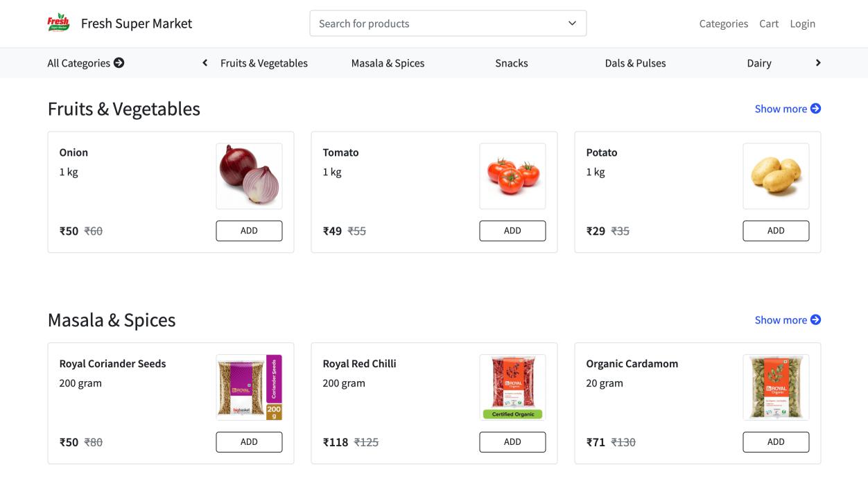868x501 pixels.
Task: Click the Organic Cardamom product name
Action: pos(632,362)
